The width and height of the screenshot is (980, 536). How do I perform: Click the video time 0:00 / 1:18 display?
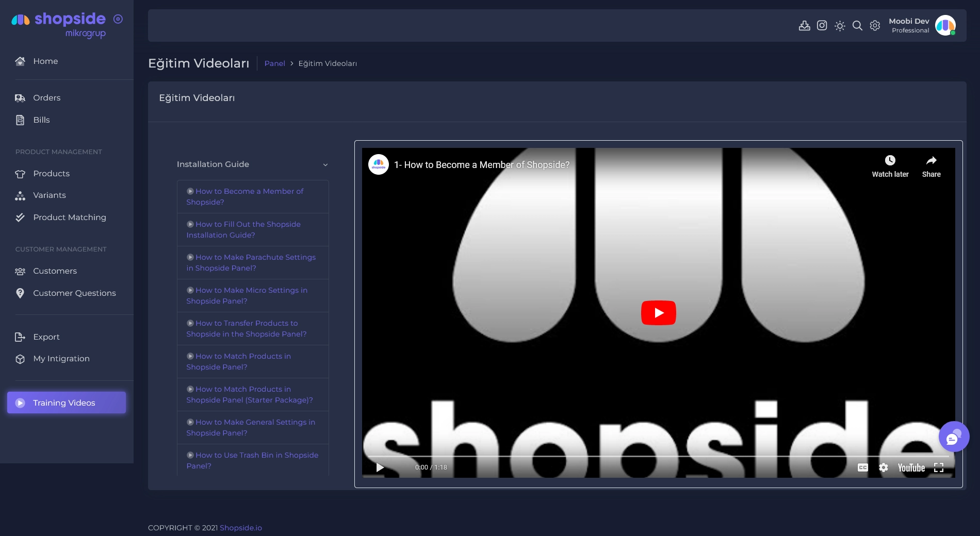431,467
